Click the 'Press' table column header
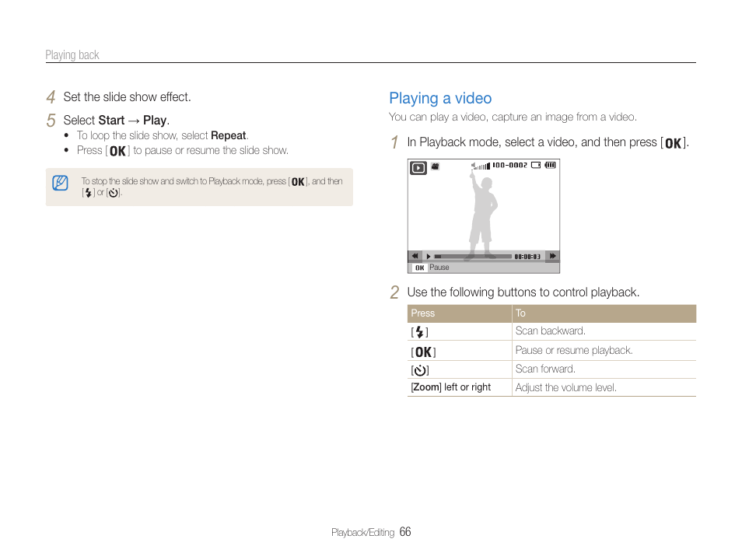742x560 pixels. tap(422, 313)
